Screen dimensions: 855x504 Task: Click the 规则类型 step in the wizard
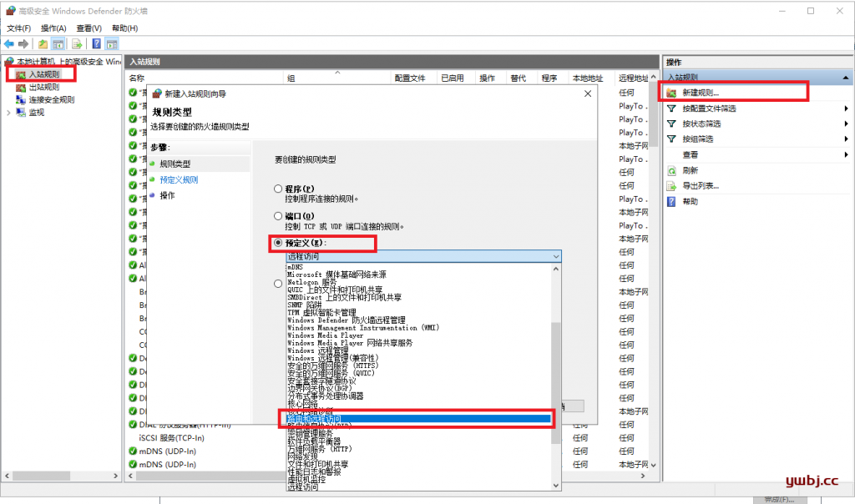(175, 164)
